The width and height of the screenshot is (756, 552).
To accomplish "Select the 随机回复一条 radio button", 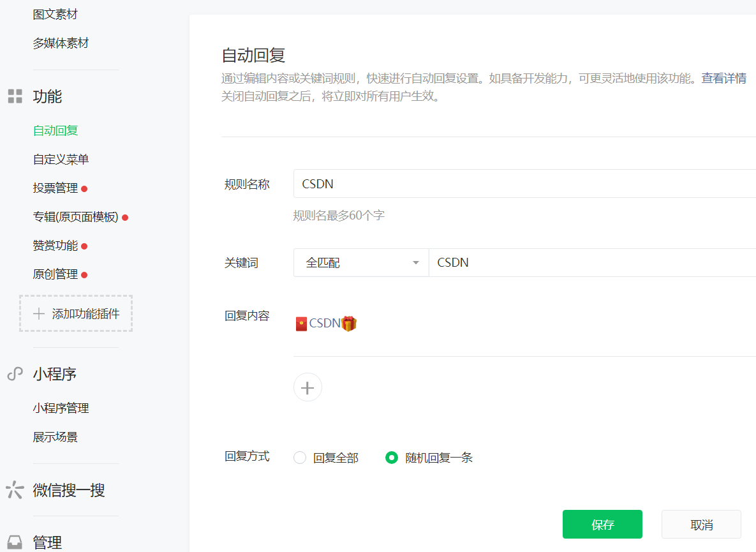I will (392, 458).
